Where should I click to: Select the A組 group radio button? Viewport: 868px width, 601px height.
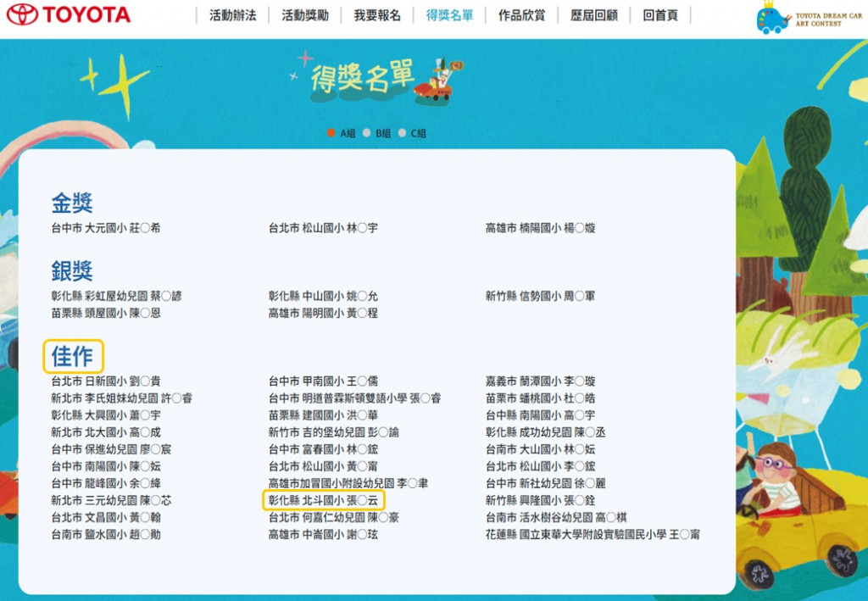tap(331, 133)
